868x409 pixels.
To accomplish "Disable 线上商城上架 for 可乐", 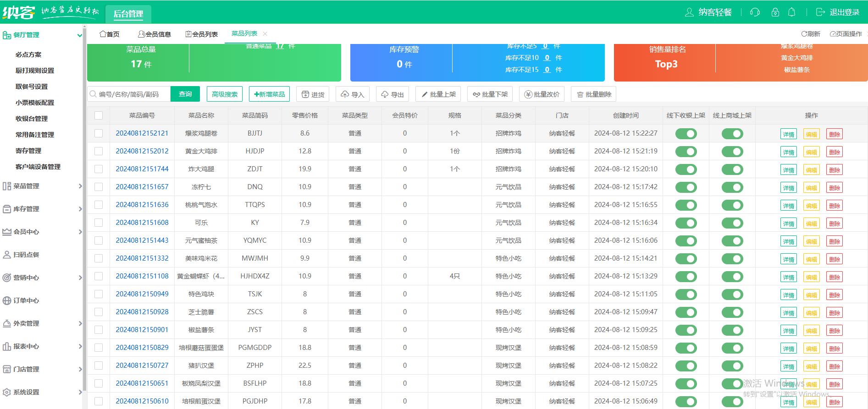I will pos(732,223).
